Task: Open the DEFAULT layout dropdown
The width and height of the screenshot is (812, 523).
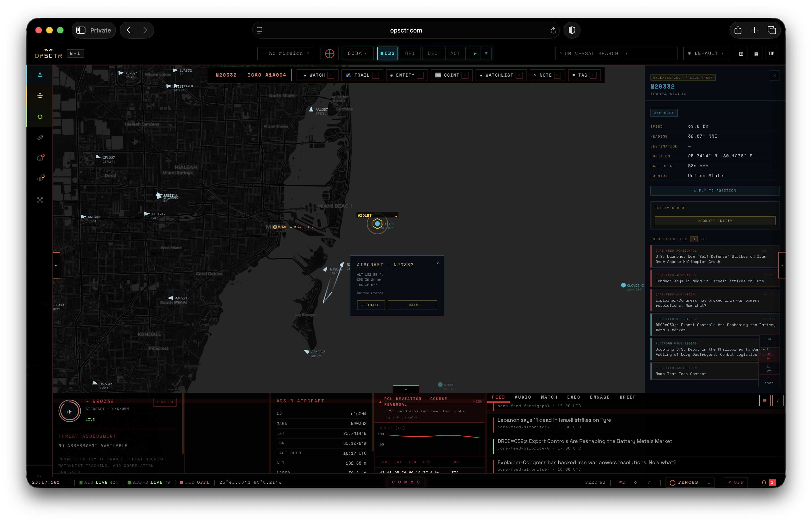Action: coord(706,53)
